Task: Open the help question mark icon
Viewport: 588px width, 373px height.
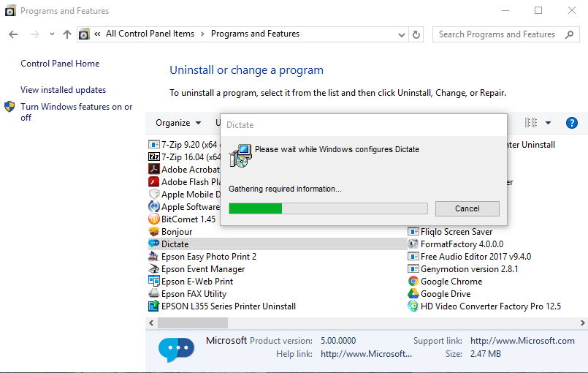Action: 571,123
